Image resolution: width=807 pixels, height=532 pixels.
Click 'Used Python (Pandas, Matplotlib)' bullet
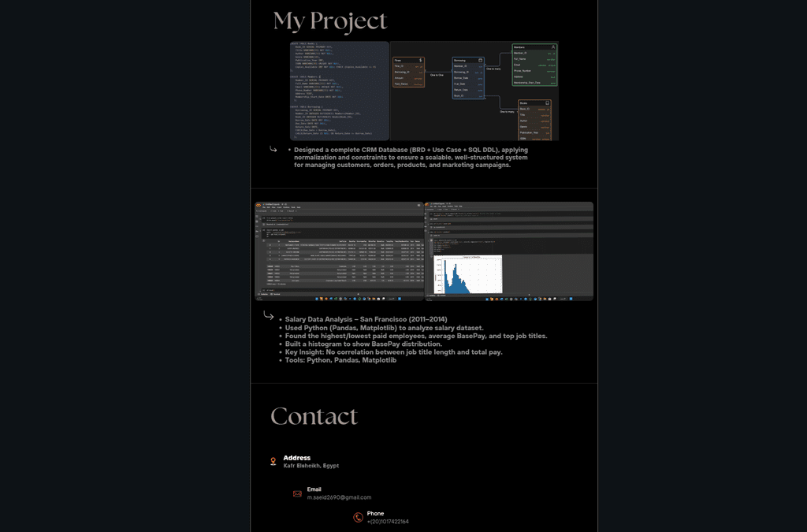384,328
